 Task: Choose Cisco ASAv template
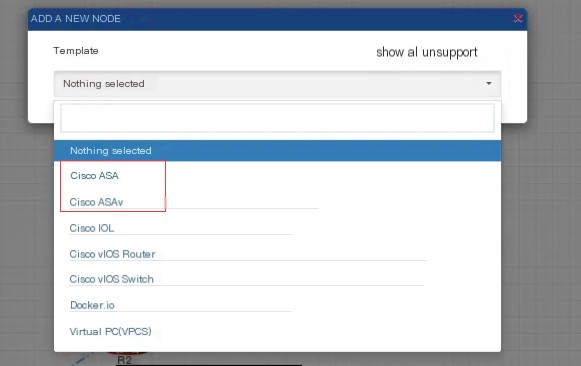(x=96, y=202)
